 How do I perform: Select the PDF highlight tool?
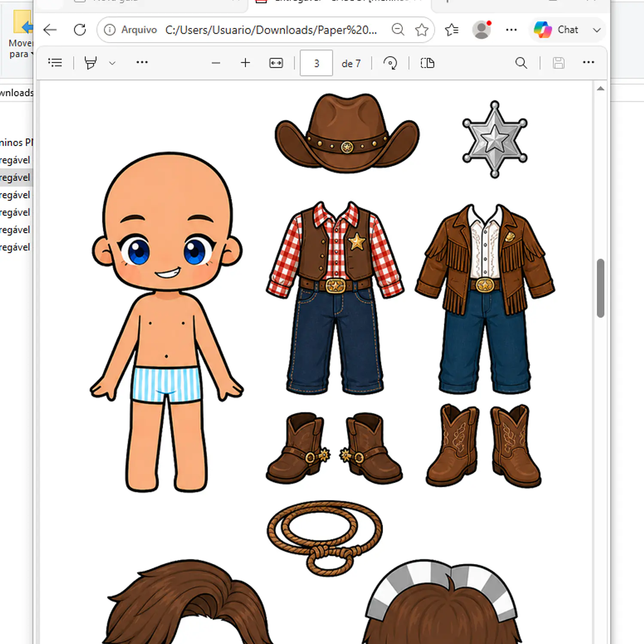91,63
